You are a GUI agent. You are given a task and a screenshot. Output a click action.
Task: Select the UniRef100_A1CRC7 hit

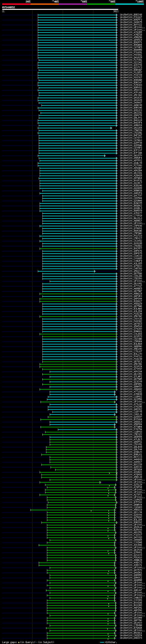coord(131,183)
